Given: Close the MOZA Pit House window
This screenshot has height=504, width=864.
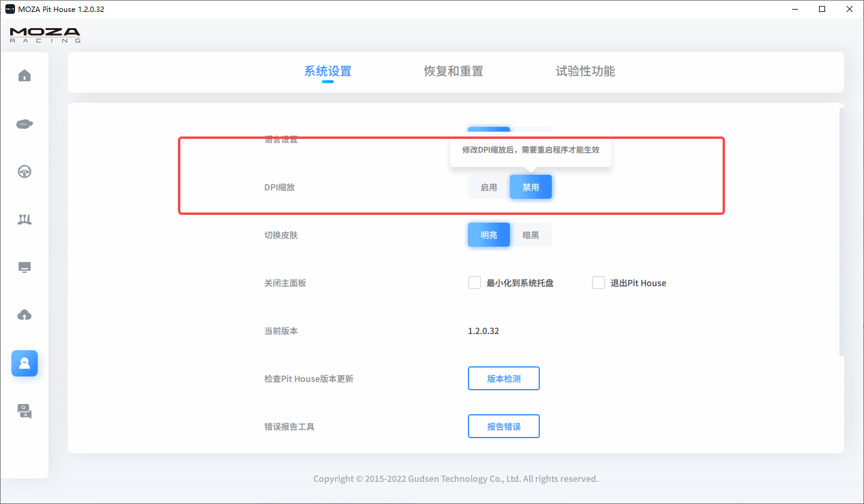Looking at the screenshot, I should point(850,9).
